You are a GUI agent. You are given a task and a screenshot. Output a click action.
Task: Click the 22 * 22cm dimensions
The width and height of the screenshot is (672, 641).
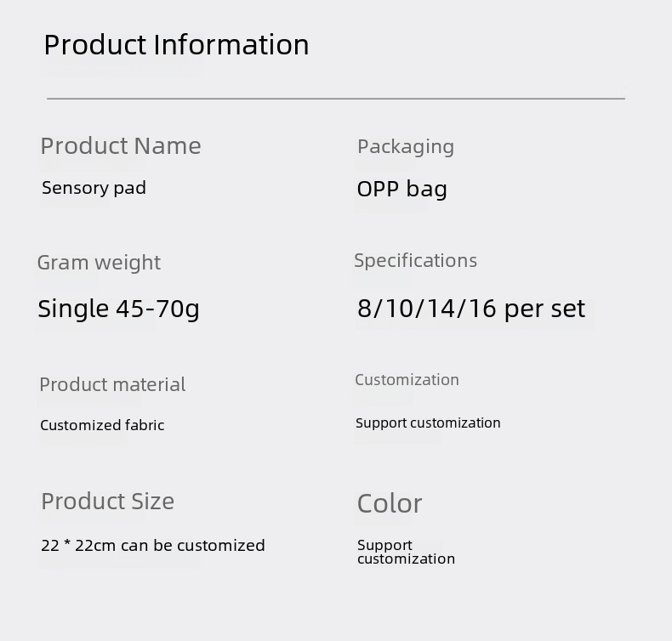(x=77, y=546)
